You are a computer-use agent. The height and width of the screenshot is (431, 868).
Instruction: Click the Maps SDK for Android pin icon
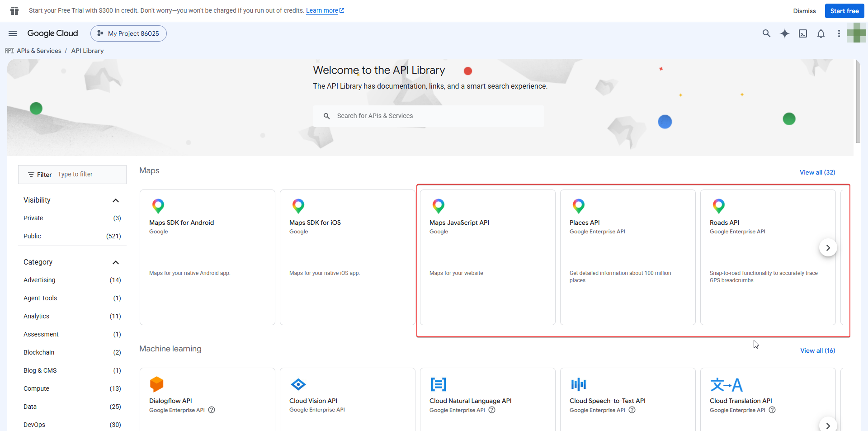coord(158,206)
